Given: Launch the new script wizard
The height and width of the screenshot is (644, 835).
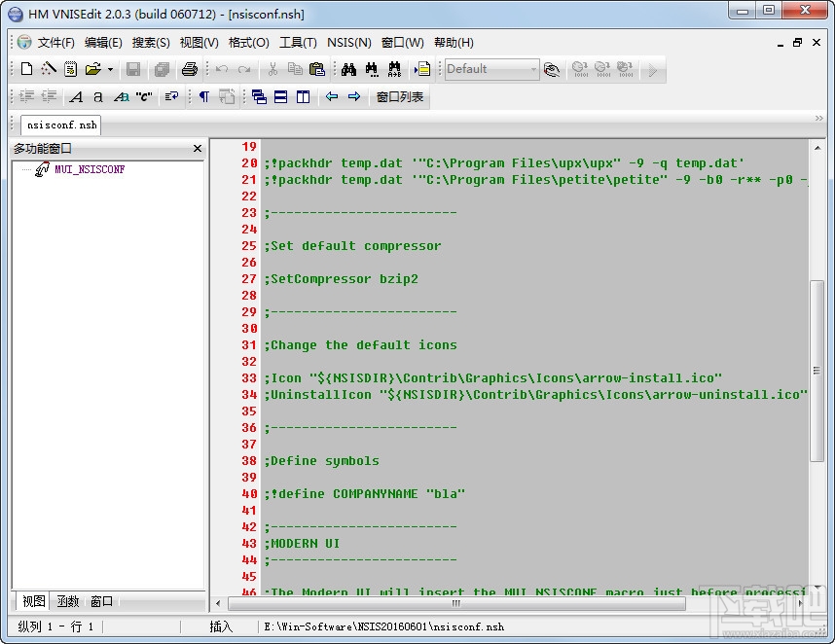Looking at the screenshot, I should click(47, 69).
